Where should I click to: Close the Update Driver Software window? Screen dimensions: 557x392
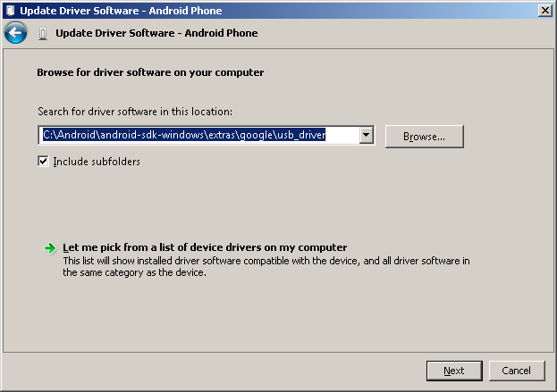544,10
